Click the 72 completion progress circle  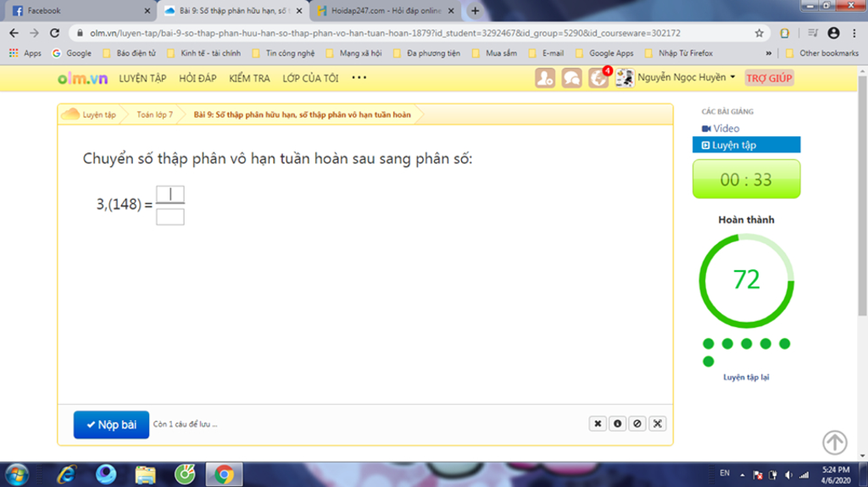coord(746,280)
